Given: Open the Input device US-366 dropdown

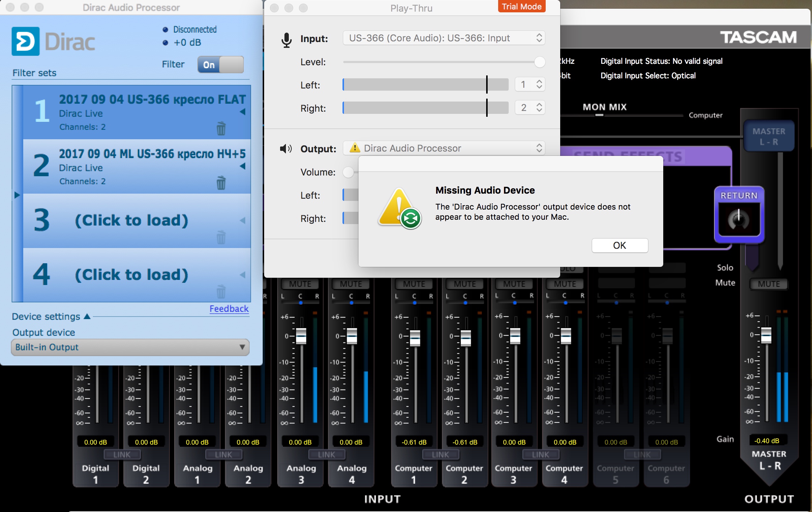Looking at the screenshot, I should coord(444,38).
